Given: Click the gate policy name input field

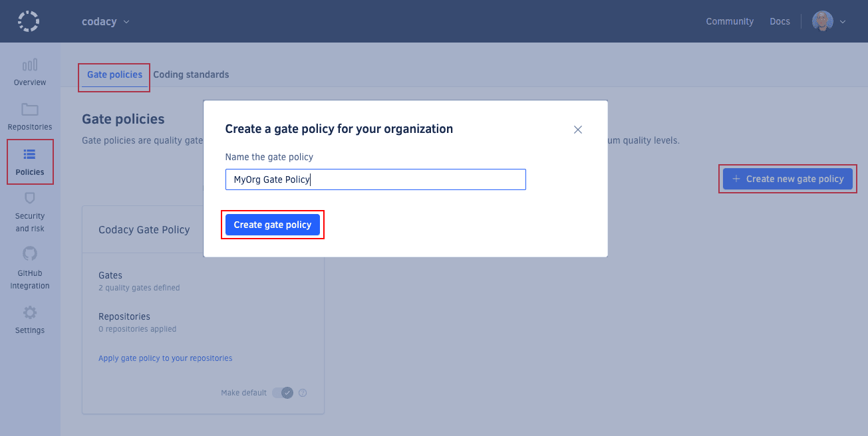Looking at the screenshot, I should pos(375,179).
